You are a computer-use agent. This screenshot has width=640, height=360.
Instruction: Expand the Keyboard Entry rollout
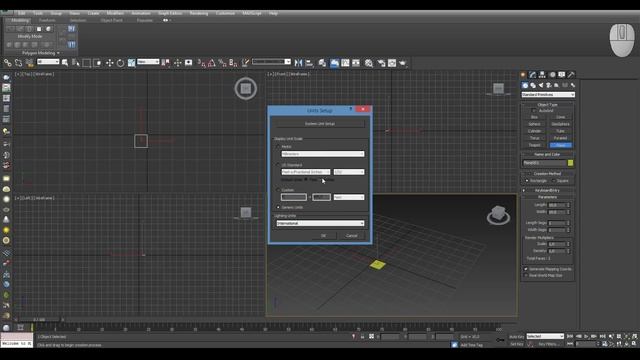click(547, 191)
